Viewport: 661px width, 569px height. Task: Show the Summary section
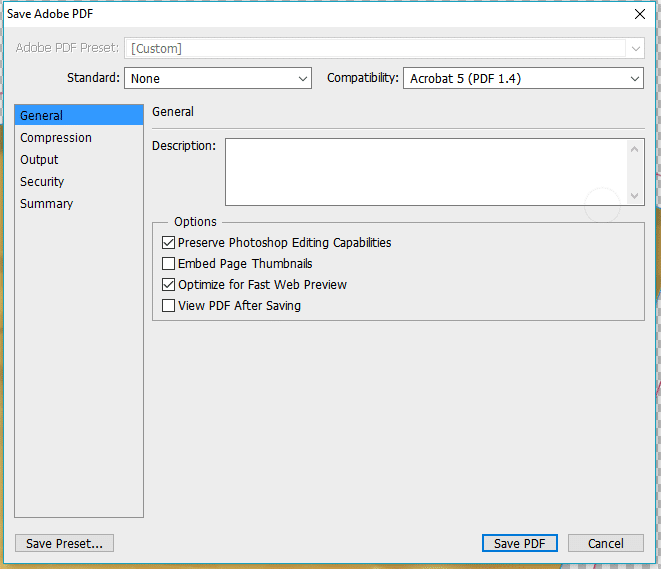coord(79,204)
